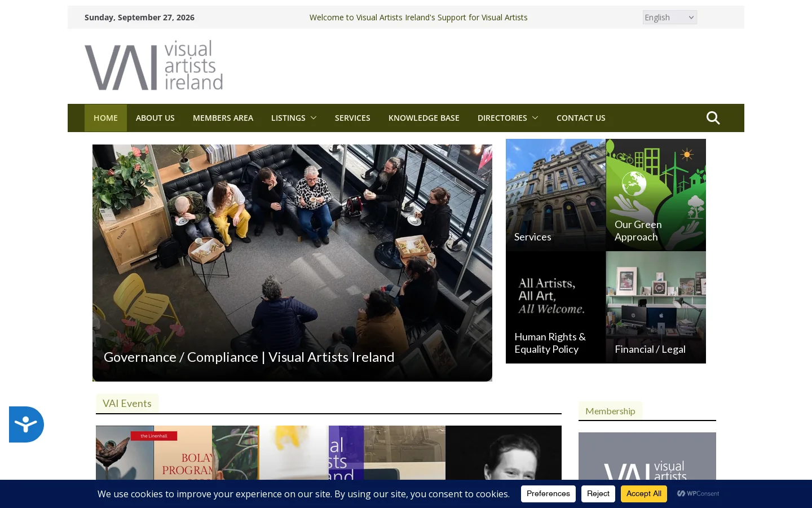
Task: Accept all cookies
Action: pyautogui.click(x=644, y=494)
